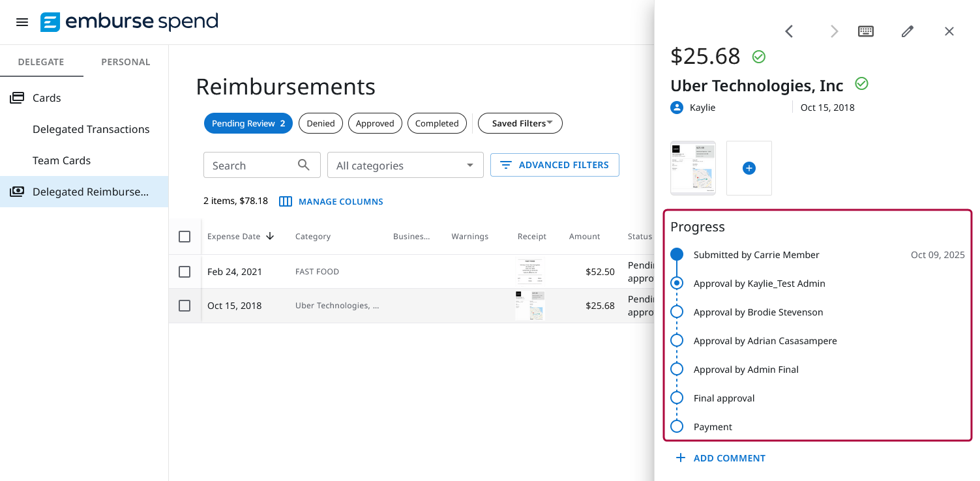Screen dimensions: 980x481
Task: Open Manage Columns settings
Action: point(331,201)
